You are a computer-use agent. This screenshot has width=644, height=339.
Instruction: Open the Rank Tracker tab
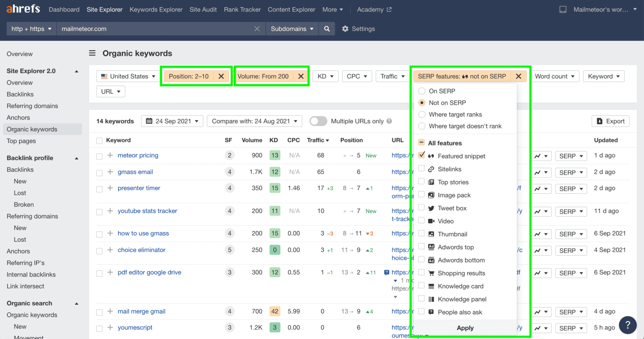click(242, 9)
